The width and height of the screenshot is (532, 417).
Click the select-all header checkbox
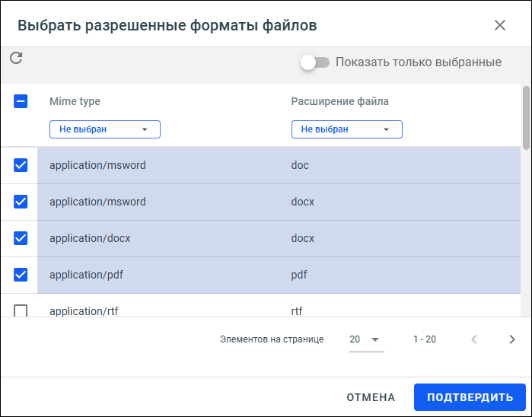click(21, 101)
